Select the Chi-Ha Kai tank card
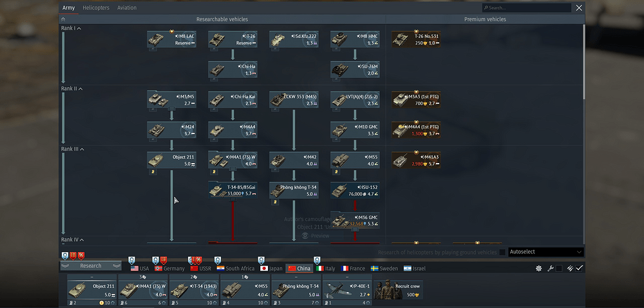This screenshot has width=644, height=308. click(x=233, y=100)
